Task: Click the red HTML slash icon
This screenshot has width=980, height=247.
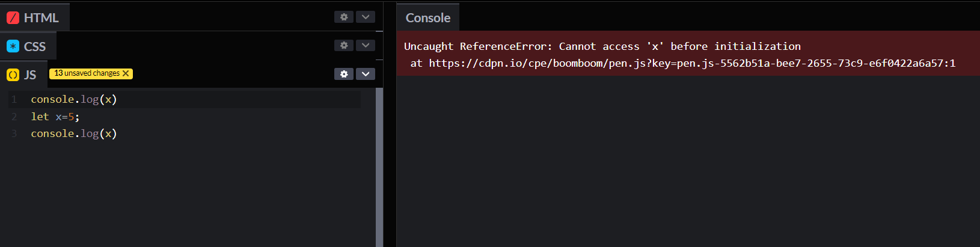Action: [13, 18]
